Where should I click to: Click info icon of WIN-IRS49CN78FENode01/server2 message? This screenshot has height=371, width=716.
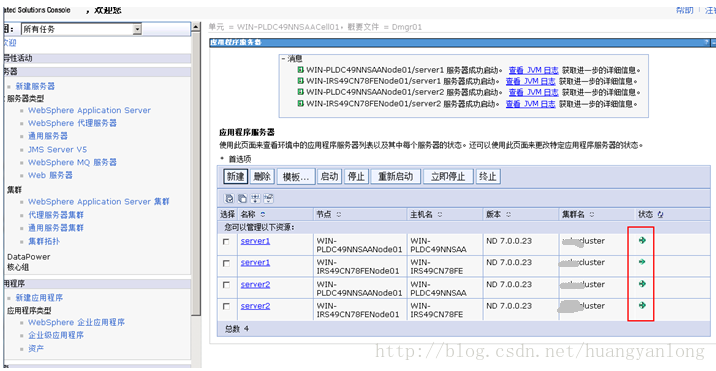(x=300, y=103)
